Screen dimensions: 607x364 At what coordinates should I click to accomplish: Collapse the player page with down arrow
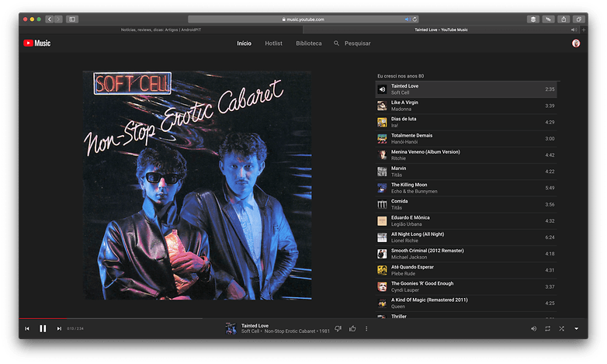tap(576, 328)
